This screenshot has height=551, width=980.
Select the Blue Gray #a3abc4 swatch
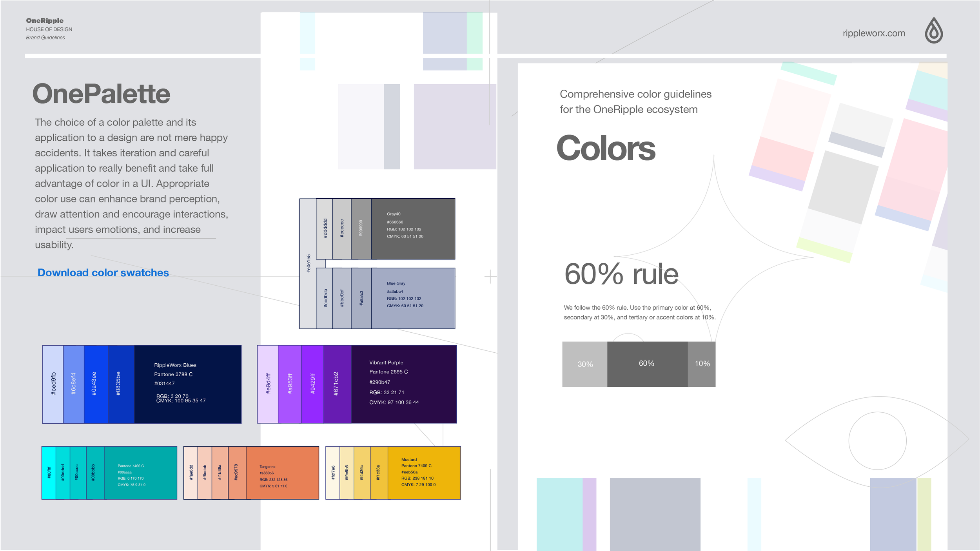(413, 298)
